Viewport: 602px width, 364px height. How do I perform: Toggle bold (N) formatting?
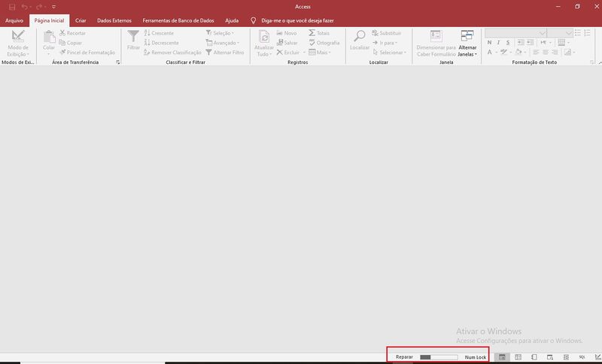(x=490, y=43)
